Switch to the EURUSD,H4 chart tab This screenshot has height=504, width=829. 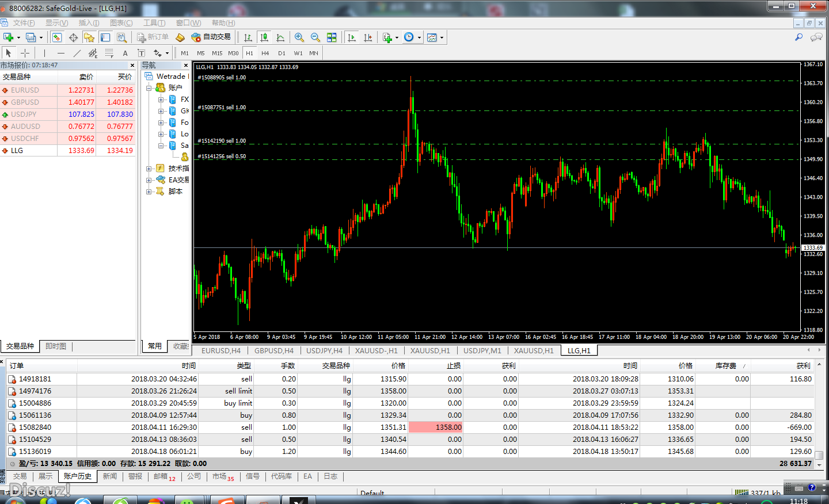pos(221,350)
